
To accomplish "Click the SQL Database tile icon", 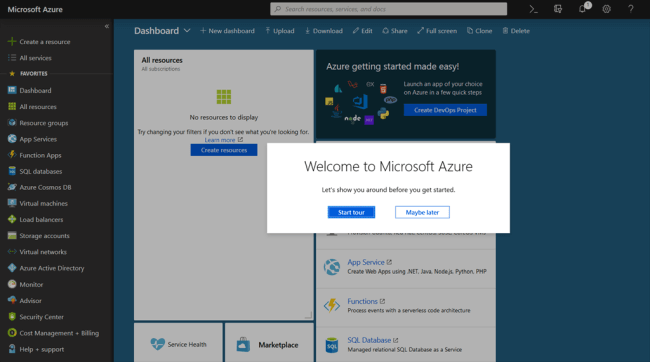I will coord(332,344).
